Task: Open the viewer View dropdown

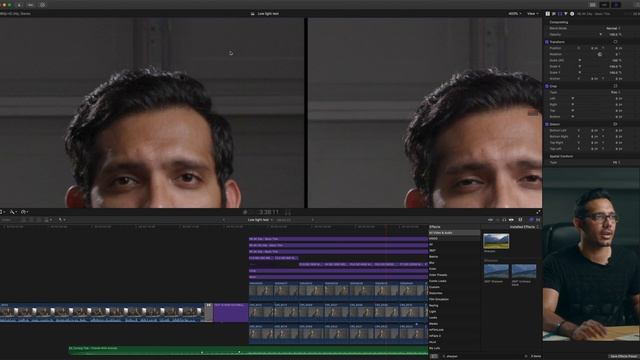Action: pos(532,13)
